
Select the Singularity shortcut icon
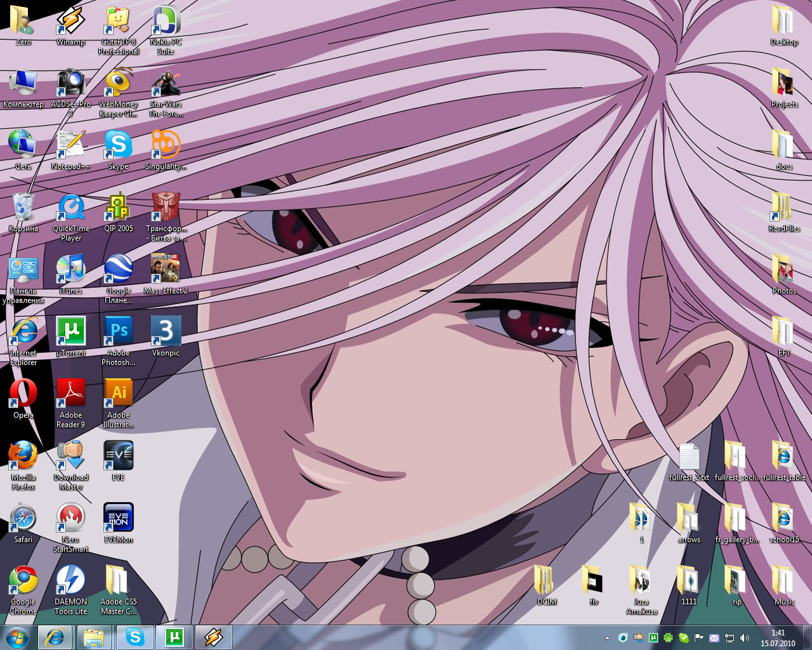coord(166,150)
